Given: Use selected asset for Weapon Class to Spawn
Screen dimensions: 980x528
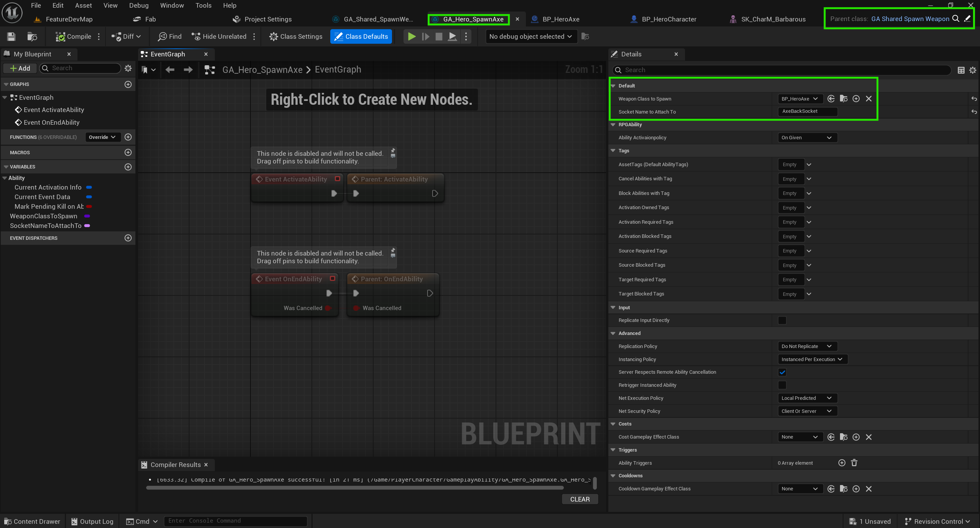Looking at the screenshot, I should [831, 99].
